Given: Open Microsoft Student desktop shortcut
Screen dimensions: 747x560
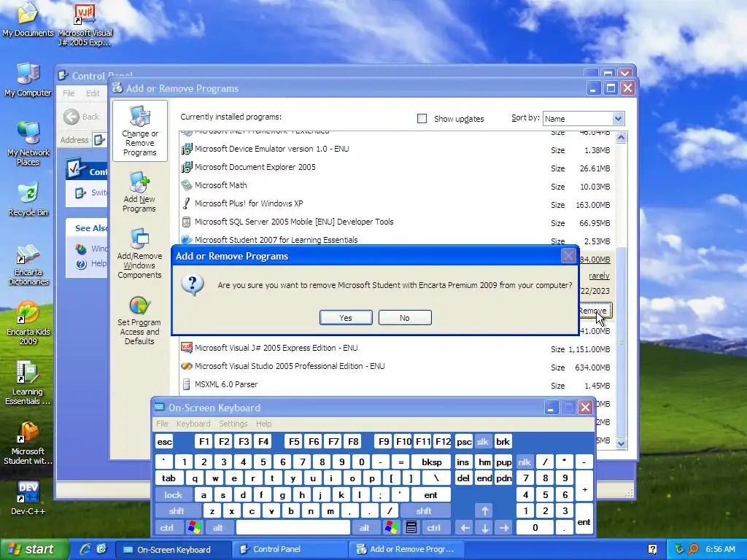Looking at the screenshot, I should point(28,443).
